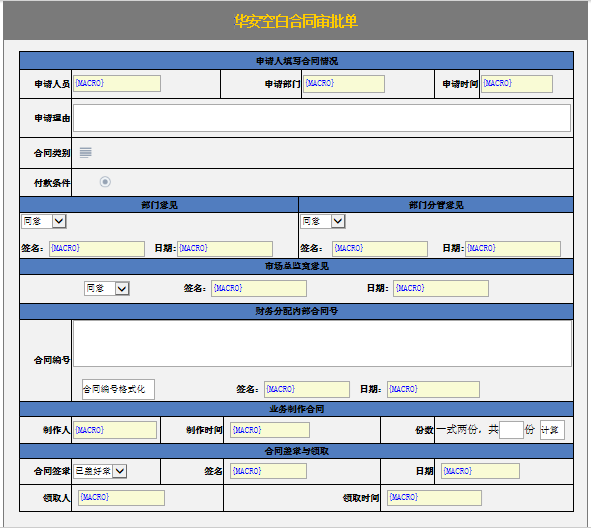Click the 申请人员 macro field
591x532 pixels.
click(x=117, y=83)
